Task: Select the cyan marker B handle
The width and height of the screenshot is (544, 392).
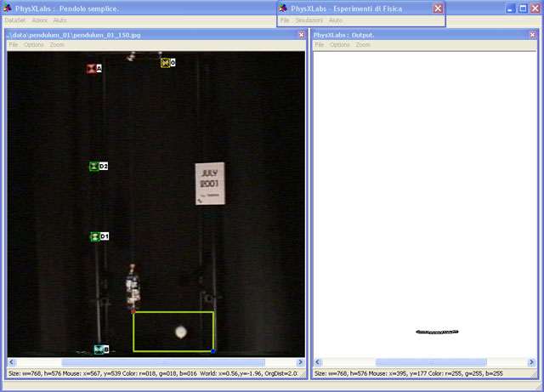Action: tap(99, 349)
